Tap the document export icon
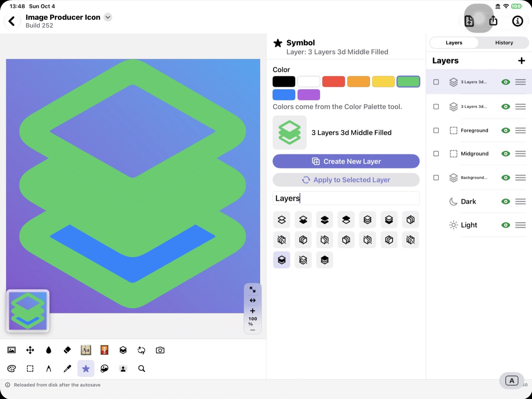The width and height of the screenshot is (532, 399). click(469, 21)
